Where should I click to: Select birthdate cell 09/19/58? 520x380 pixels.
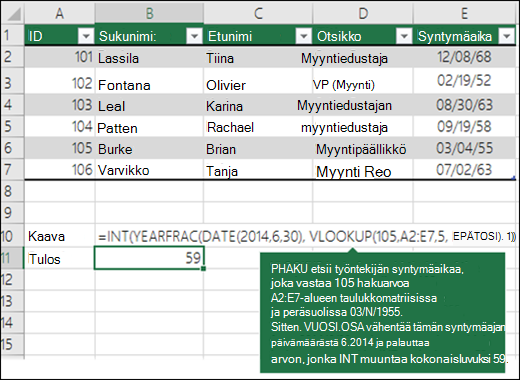point(464,127)
